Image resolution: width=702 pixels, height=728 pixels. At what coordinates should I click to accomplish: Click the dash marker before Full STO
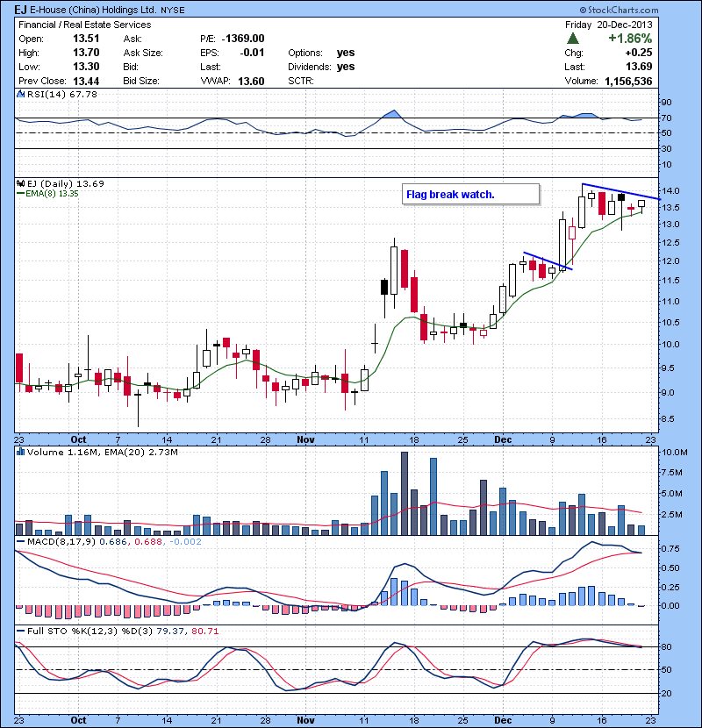click(x=20, y=631)
